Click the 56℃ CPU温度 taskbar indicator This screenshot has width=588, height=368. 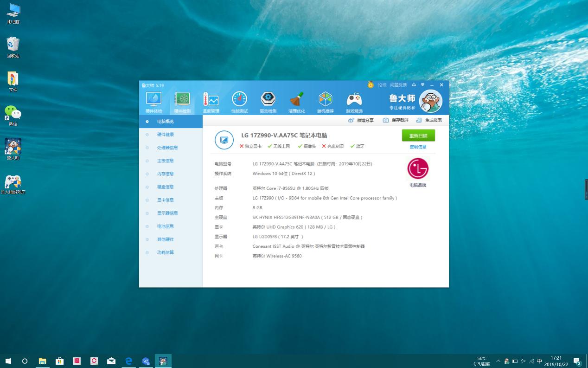point(482,361)
